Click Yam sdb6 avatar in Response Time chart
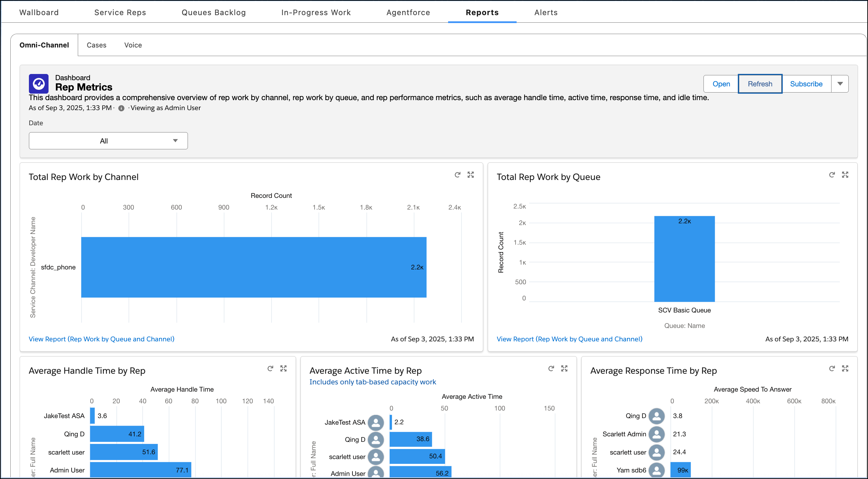The height and width of the screenshot is (479, 868). pos(657,470)
